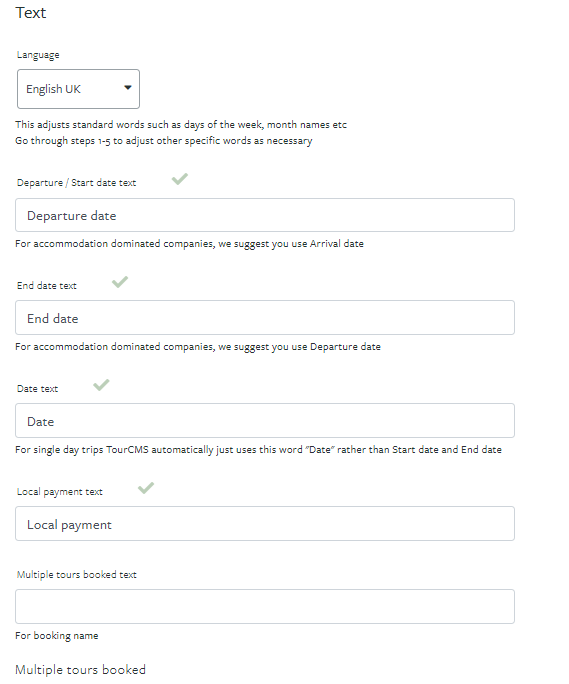Click into the End date input box
The width and height of the screenshot is (569, 684).
pos(265,318)
